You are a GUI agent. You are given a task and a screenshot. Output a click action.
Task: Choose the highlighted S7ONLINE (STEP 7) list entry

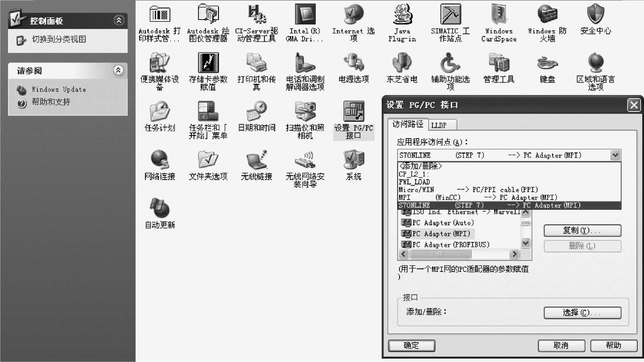(509, 206)
